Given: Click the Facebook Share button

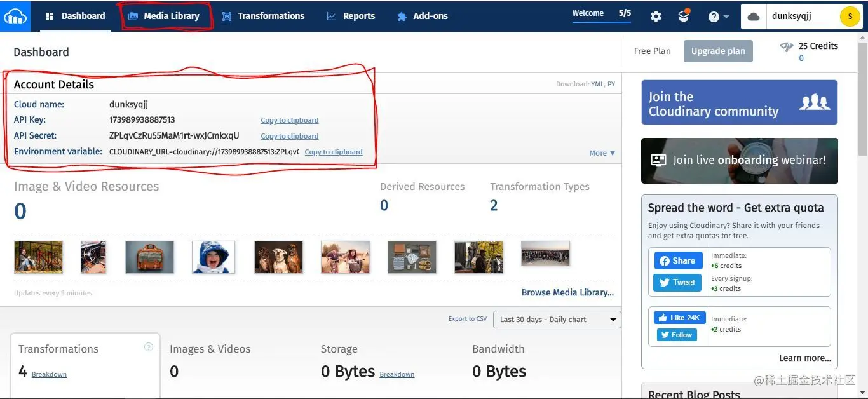Looking at the screenshot, I should [677, 260].
